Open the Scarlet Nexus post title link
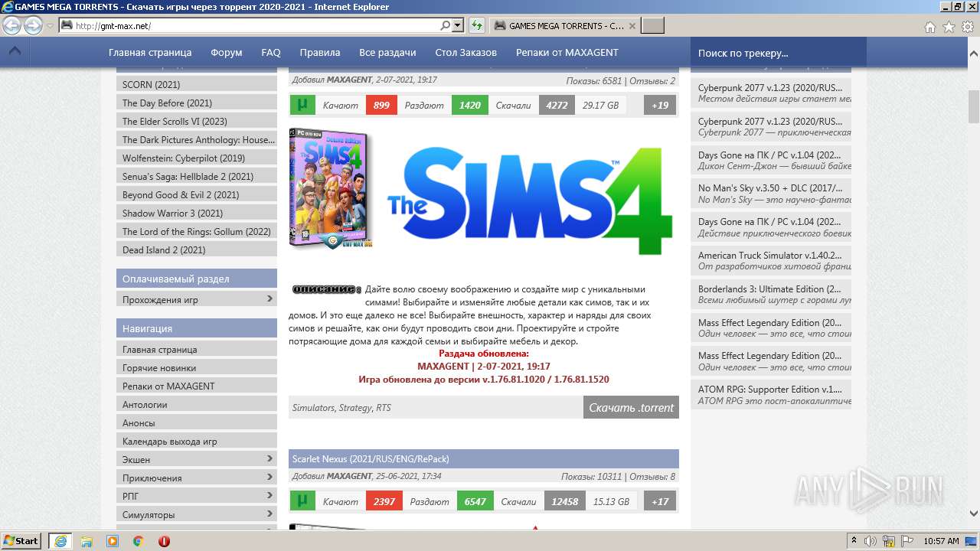 coord(371,458)
